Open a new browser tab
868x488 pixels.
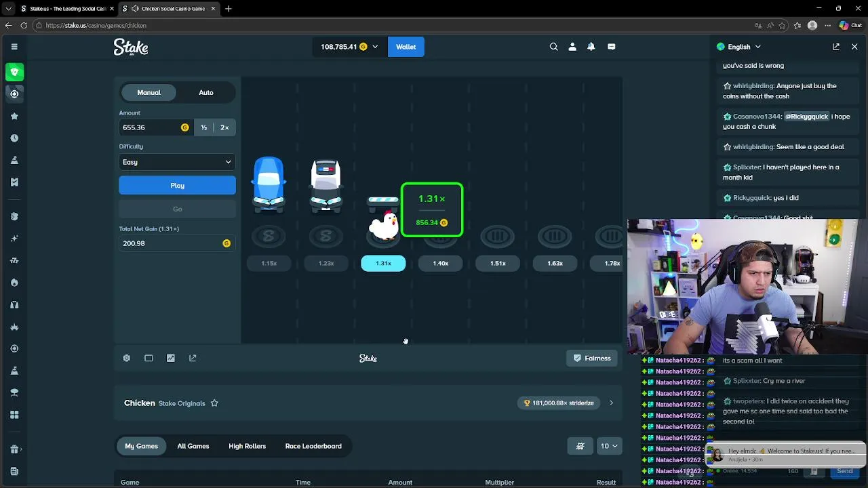229,9
